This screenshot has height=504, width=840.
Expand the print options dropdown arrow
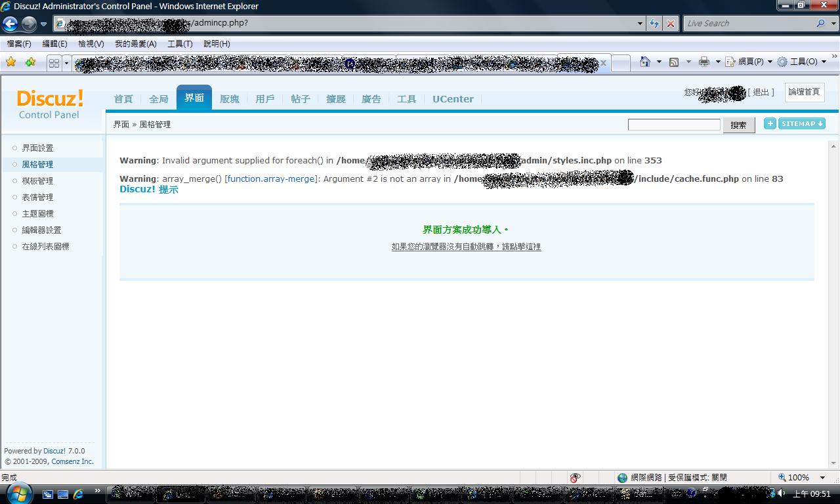pos(718,62)
